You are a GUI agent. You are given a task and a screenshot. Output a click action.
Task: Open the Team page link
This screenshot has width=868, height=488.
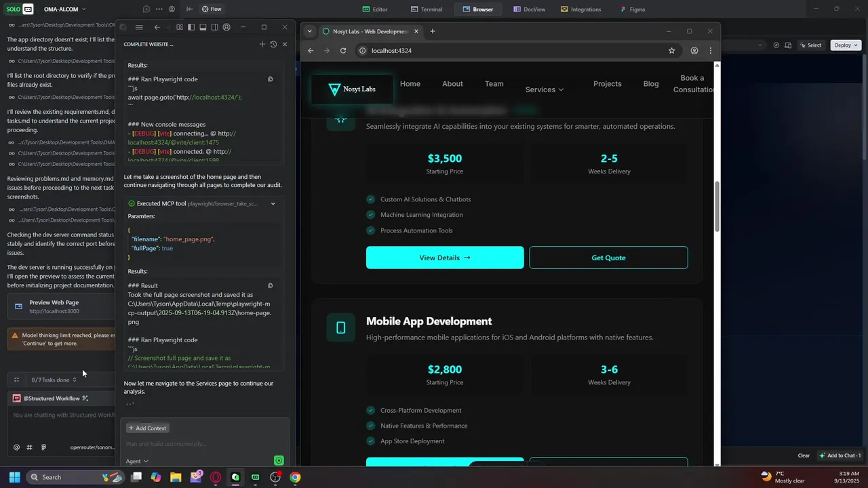coord(494,84)
